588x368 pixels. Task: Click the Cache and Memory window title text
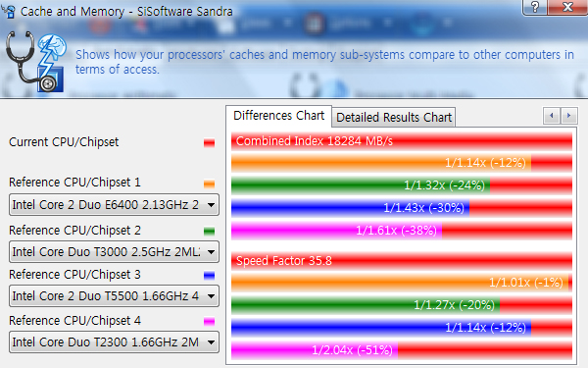coord(126,11)
